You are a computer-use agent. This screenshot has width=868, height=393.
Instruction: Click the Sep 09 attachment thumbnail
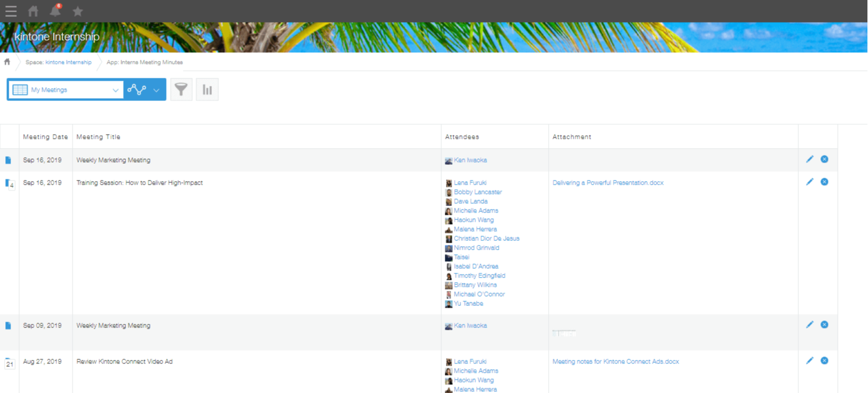[x=564, y=333]
